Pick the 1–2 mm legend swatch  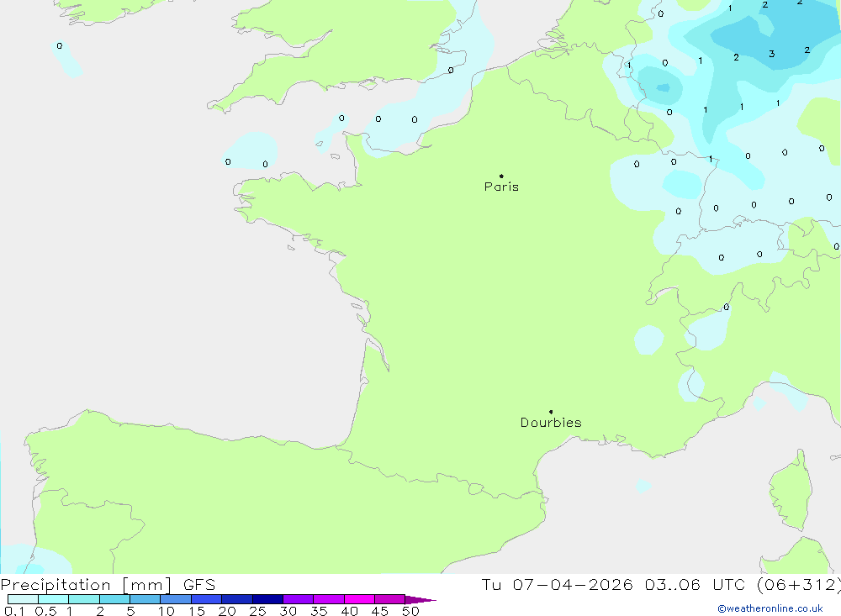(84, 599)
